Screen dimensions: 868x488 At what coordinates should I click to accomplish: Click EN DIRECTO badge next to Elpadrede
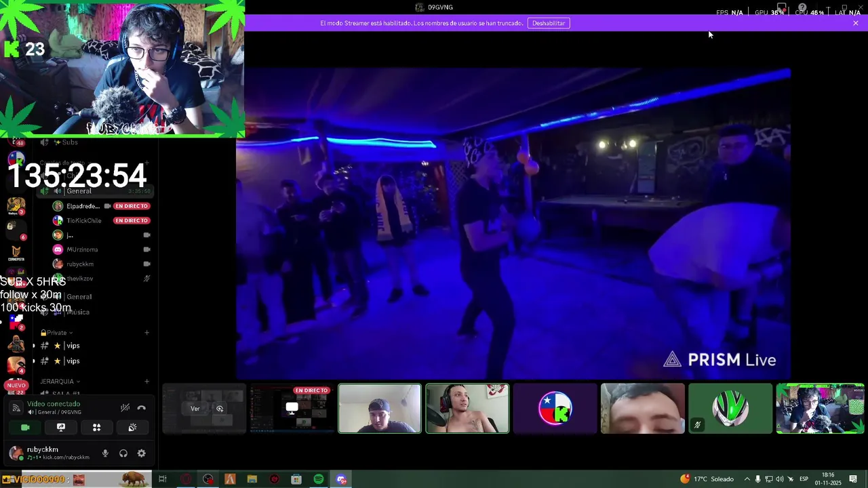click(132, 206)
